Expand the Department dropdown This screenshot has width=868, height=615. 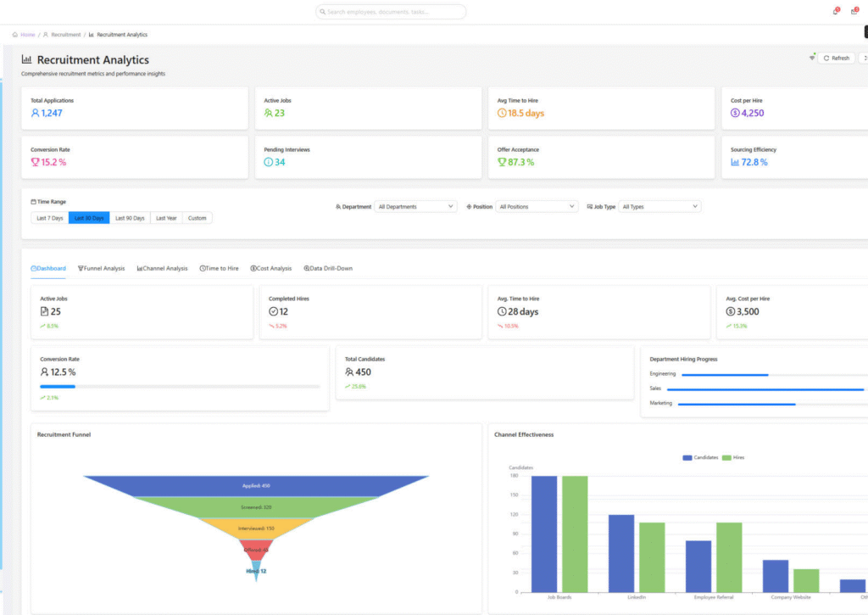point(415,206)
